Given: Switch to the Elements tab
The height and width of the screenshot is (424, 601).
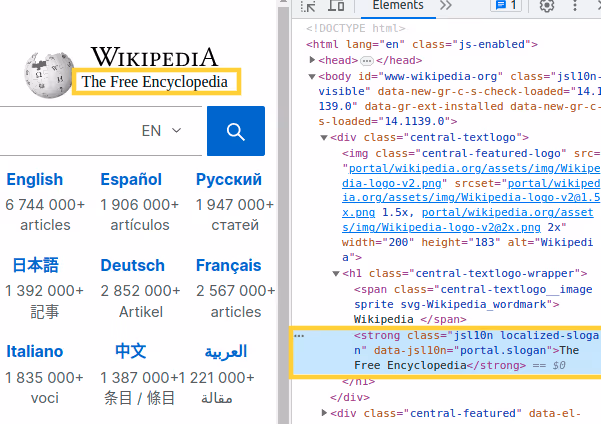Looking at the screenshot, I should (x=398, y=6).
